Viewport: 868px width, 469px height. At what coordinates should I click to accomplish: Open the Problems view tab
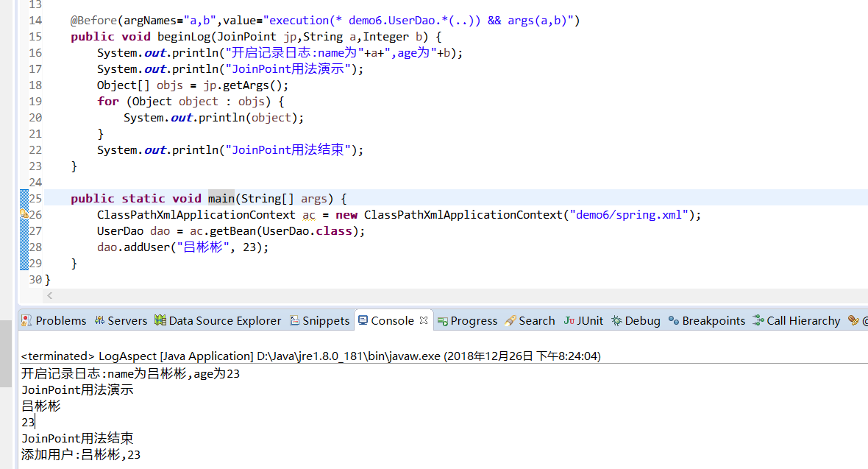tap(54, 320)
